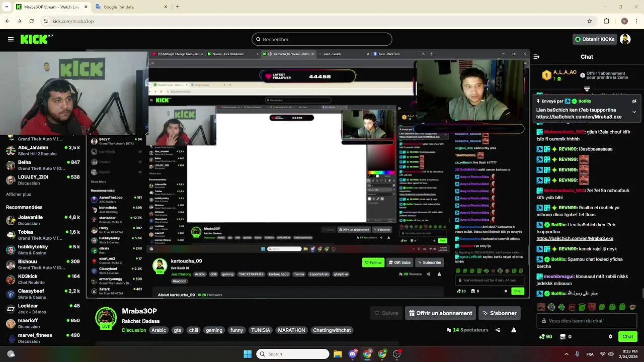Open Classybeef recommended channel
644x362 pixels.
coord(42,294)
